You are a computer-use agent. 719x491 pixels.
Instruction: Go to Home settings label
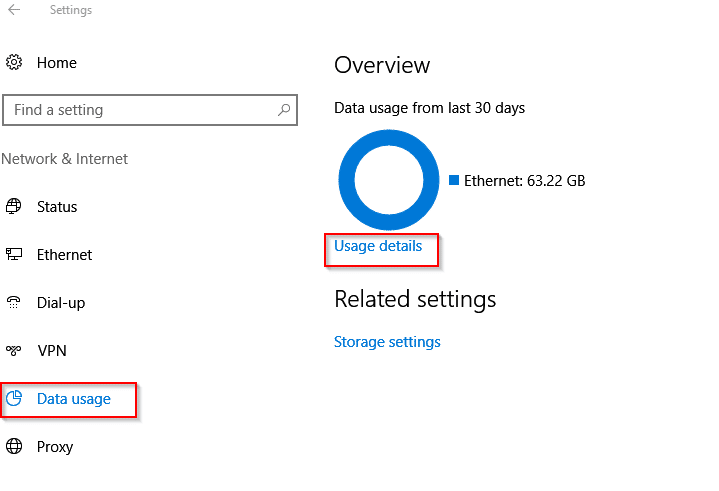pyautogui.click(x=56, y=63)
